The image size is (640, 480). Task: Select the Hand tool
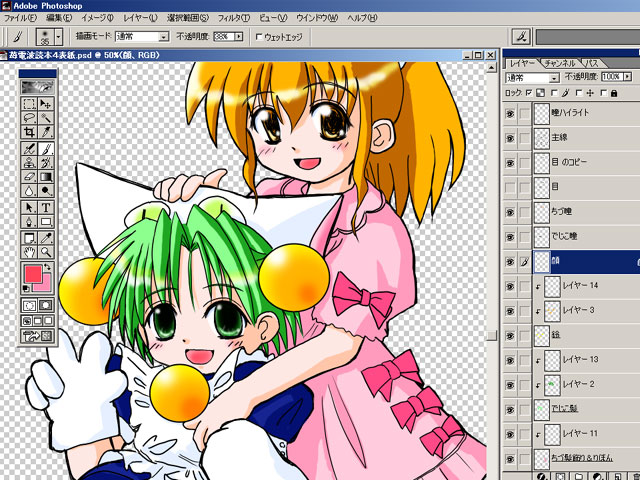pos(29,252)
